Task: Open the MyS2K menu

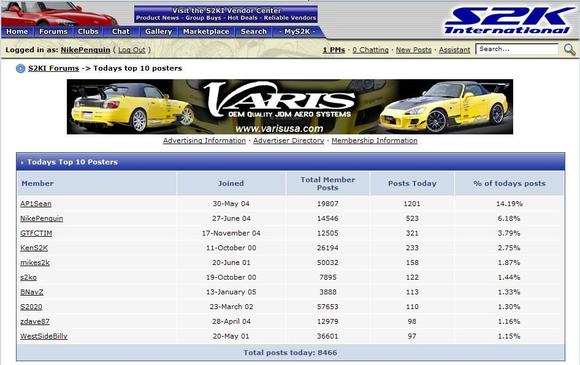Action: click(297, 32)
